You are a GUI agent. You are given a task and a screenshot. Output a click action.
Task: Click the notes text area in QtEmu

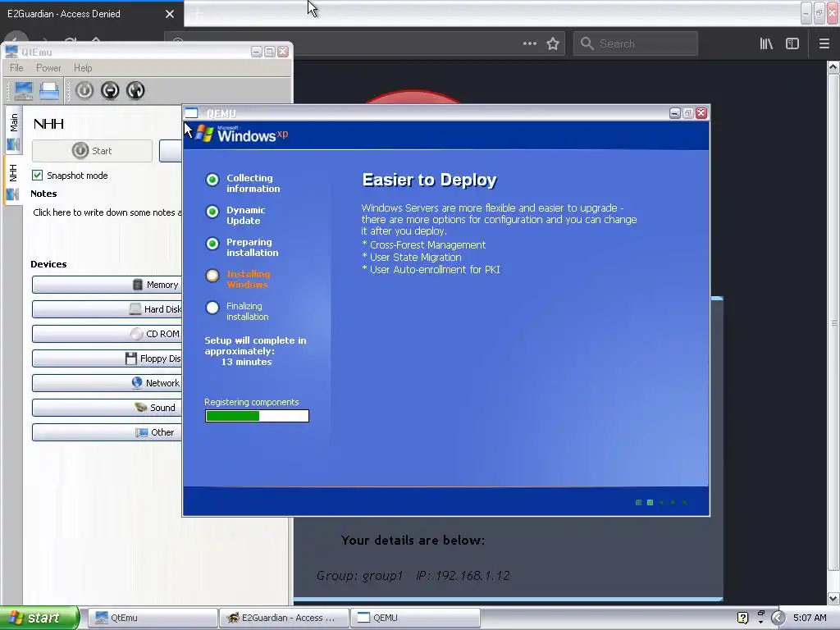click(x=107, y=212)
